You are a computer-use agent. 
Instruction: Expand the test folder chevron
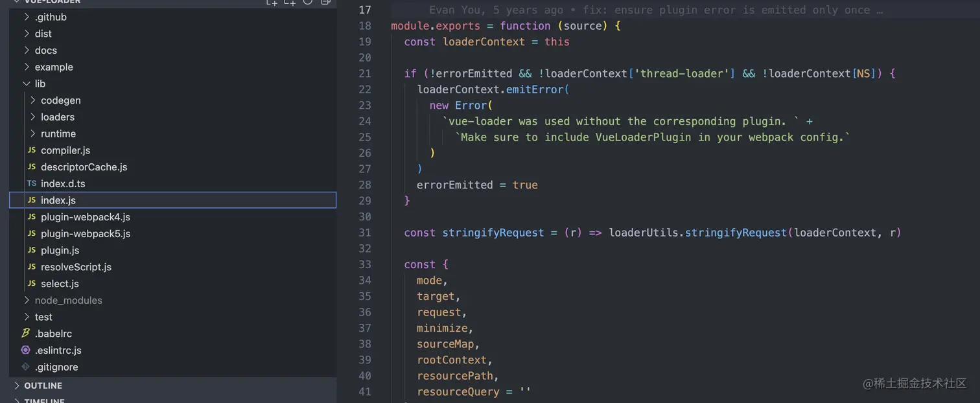tap(27, 317)
